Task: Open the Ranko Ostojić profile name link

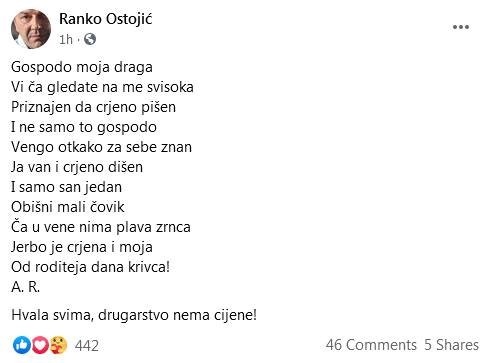Action: click(105, 19)
